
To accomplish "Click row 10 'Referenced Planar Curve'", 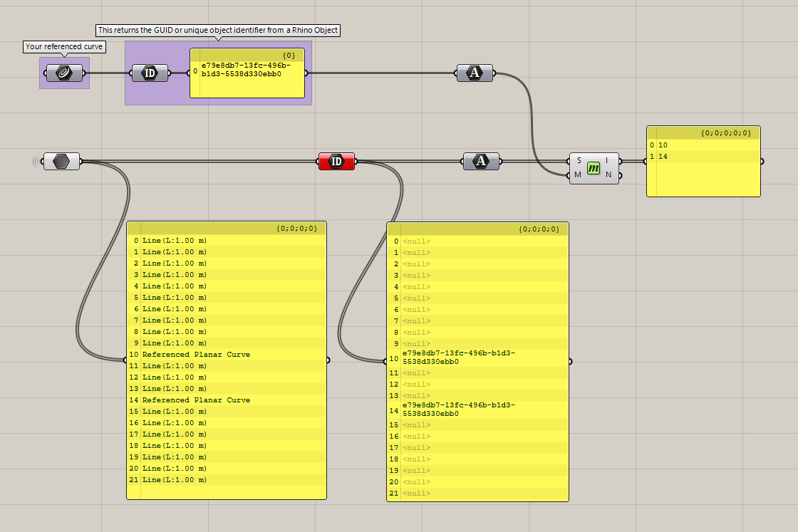I will coord(227,355).
